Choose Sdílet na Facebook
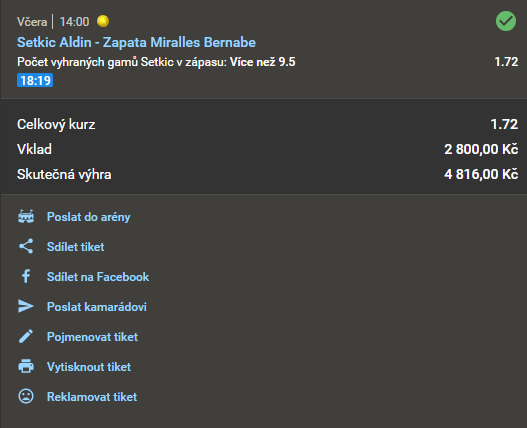The image size is (527, 428). point(98,277)
